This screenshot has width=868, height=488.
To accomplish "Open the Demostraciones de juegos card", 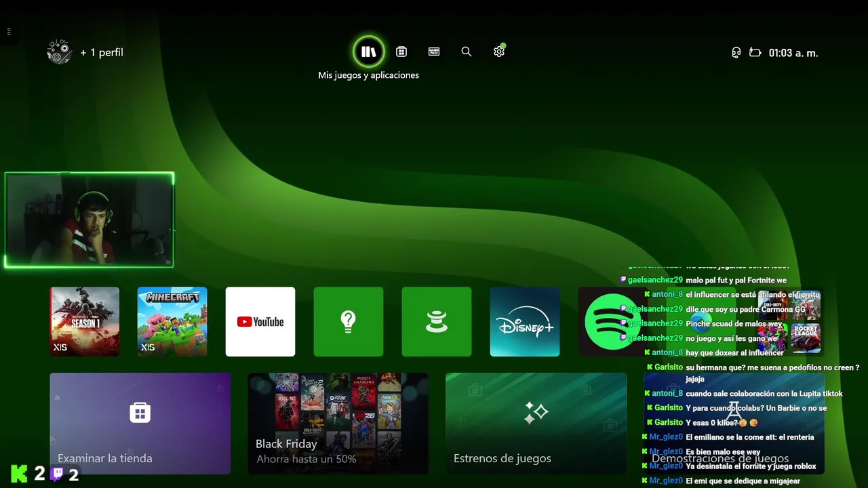I will pyautogui.click(x=734, y=424).
